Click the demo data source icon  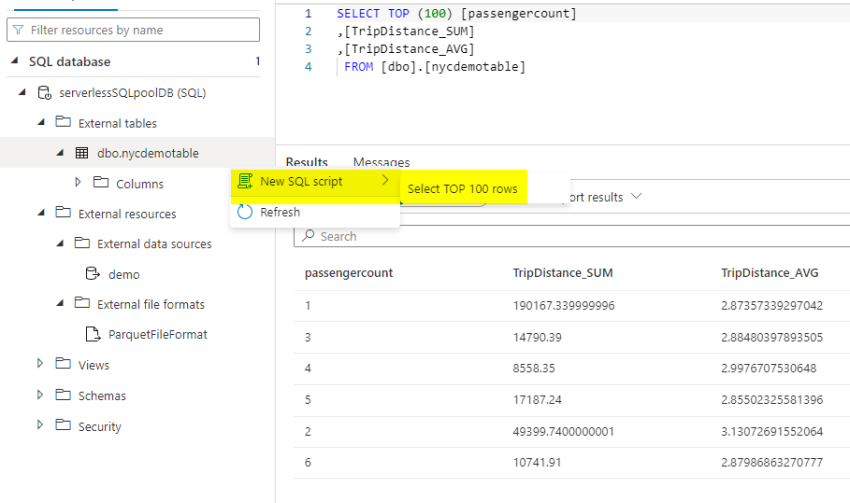(x=93, y=274)
